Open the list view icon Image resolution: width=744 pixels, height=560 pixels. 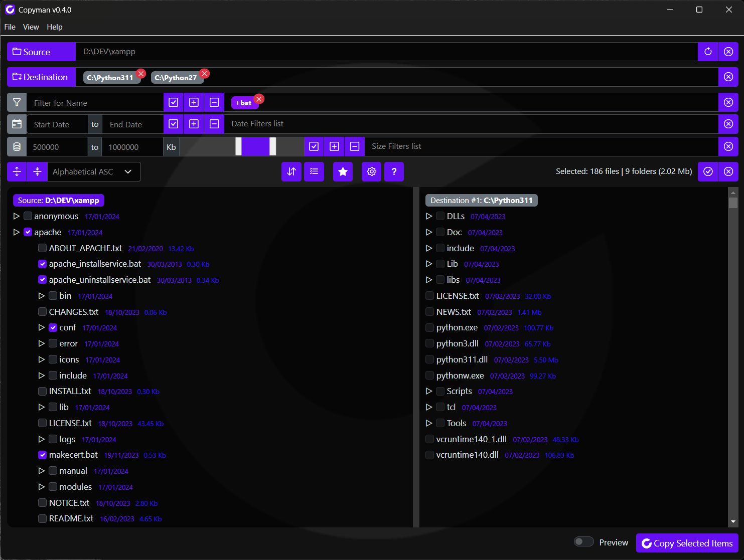pos(314,171)
